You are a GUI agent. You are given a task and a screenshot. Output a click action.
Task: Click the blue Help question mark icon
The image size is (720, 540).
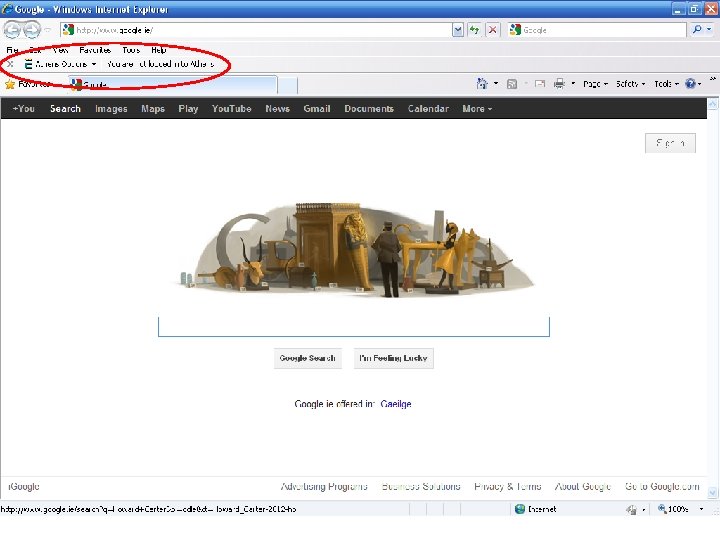click(690, 84)
